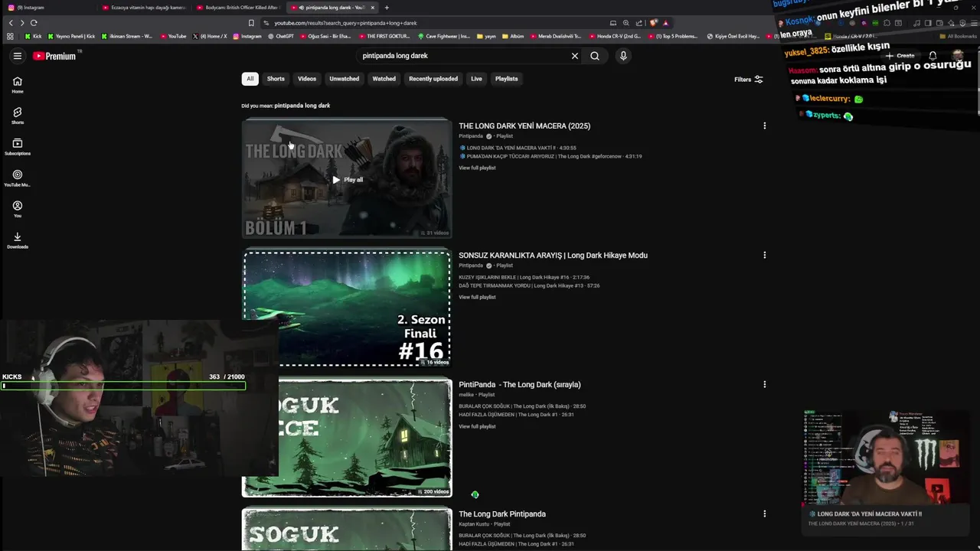The height and width of the screenshot is (551, 980).
Task: Open more options for THE LONG DARK YENİ MACERA
Action: (x=764, y=126)
